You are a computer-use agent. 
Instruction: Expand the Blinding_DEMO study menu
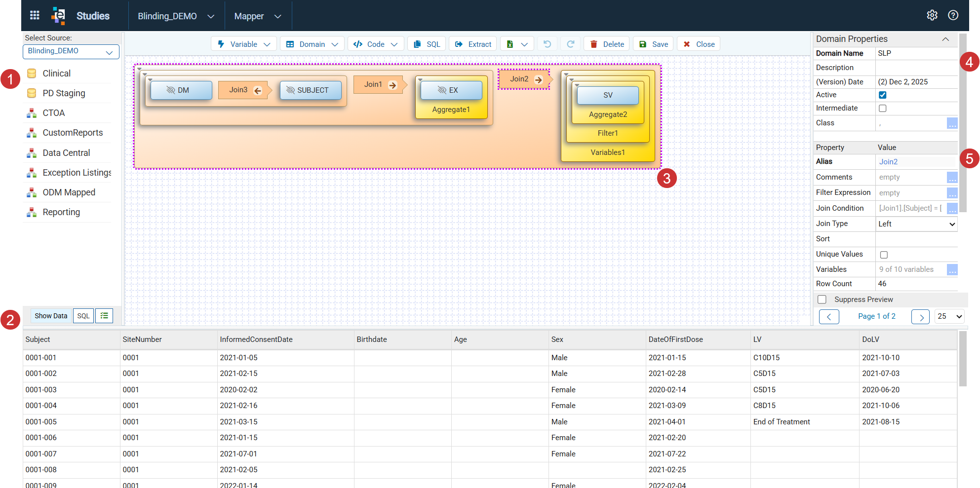click(x=176, y=16)
